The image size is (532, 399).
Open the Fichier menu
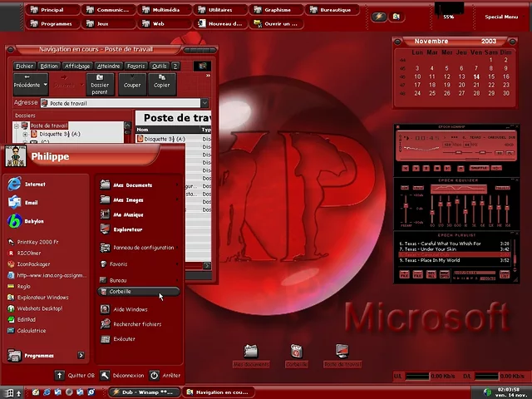click(24, 66)
